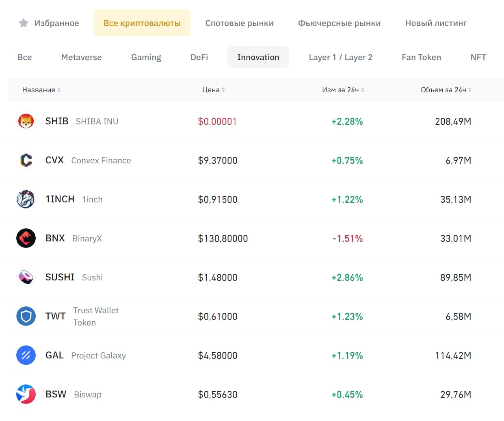Sort by Изм за 24ч column
The width and height of the screenshot is (504, 421).
click(343, 90)
